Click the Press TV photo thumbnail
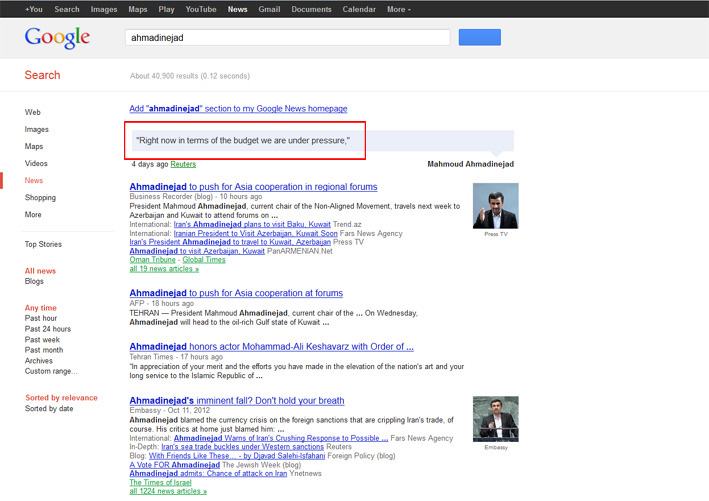Screen dimensions: 709x501 pyautogui.click(x=496, y=206)
